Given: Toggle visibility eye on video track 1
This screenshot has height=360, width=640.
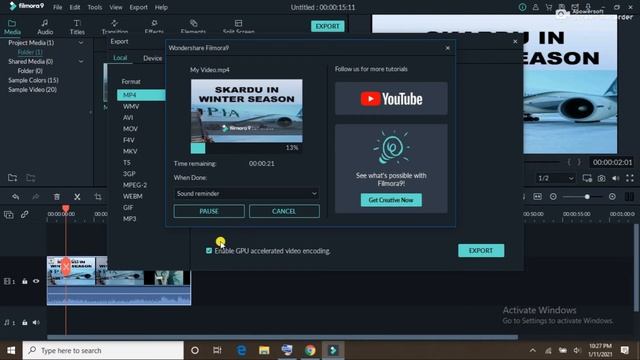Looking at the screenshot, I should [x=36, y=281].
